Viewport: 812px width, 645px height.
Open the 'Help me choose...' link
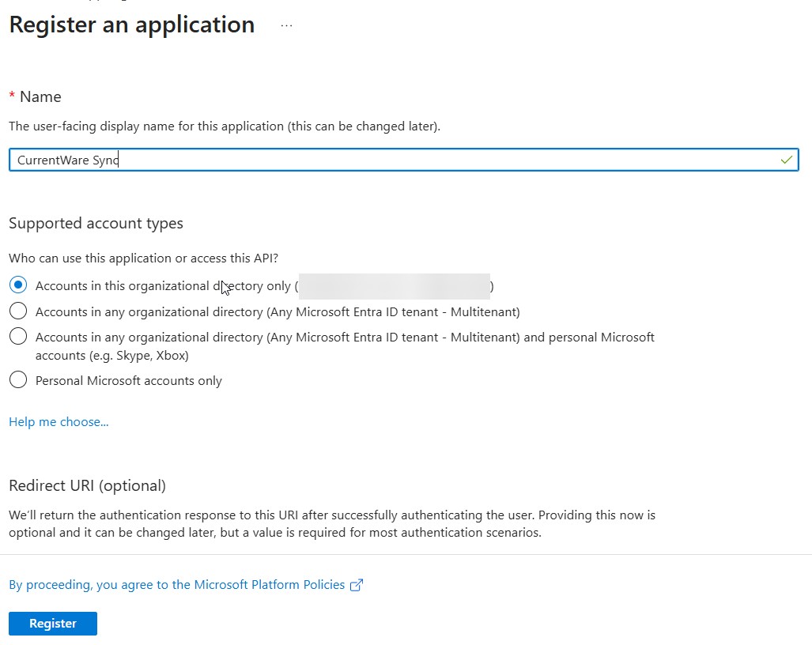pos(59,422)
